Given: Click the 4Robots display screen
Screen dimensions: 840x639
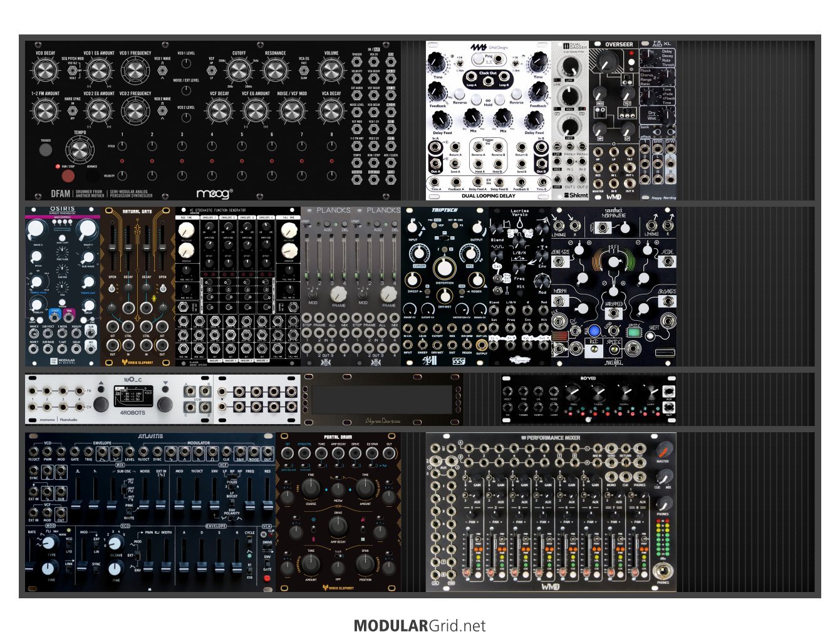Looking at the screenshot, I should click(x=133, y=397).
